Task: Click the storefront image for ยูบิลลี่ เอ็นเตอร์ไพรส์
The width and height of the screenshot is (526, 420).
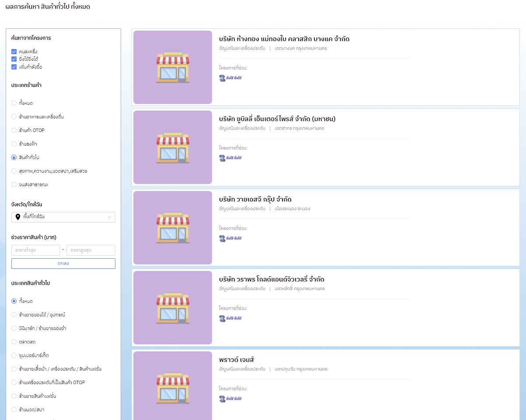Action: tap(173, 147)
